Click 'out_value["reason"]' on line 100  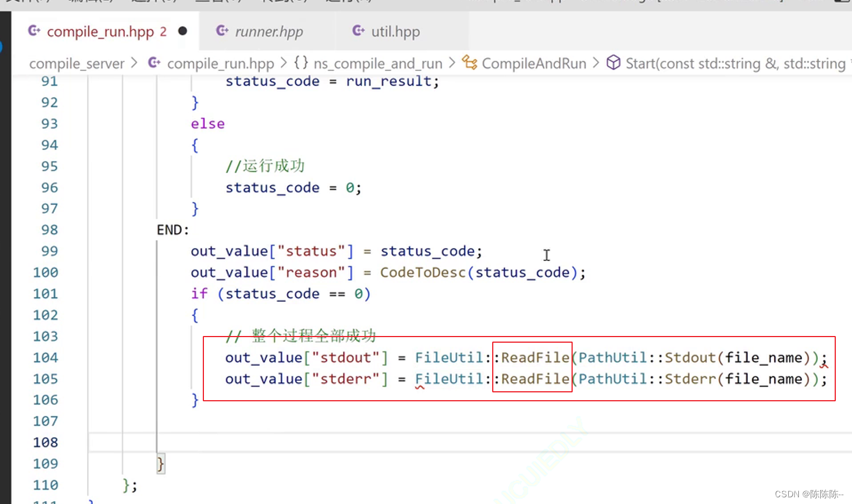[273, 272]
